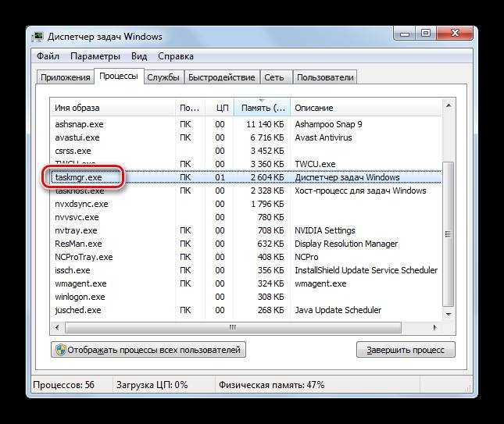Switch to the Приложения tab
This screenshot has height=424, width=504.
pyautogui.click(x=66, y=77)
